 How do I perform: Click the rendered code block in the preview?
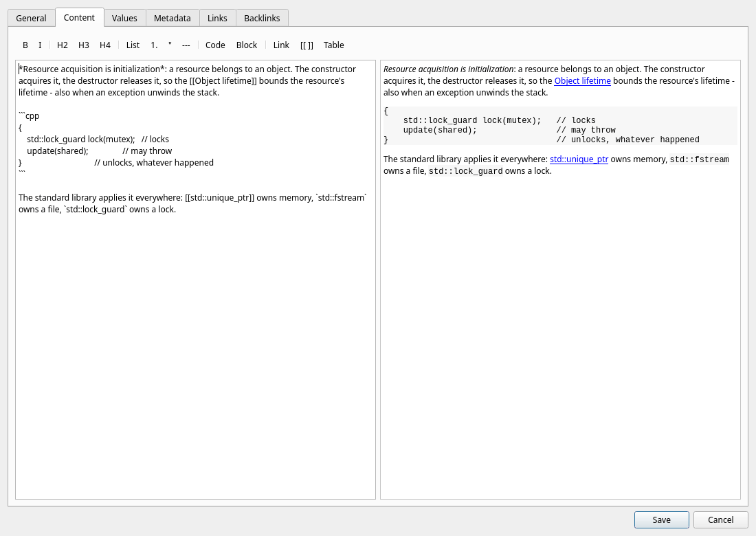point(560,126)
